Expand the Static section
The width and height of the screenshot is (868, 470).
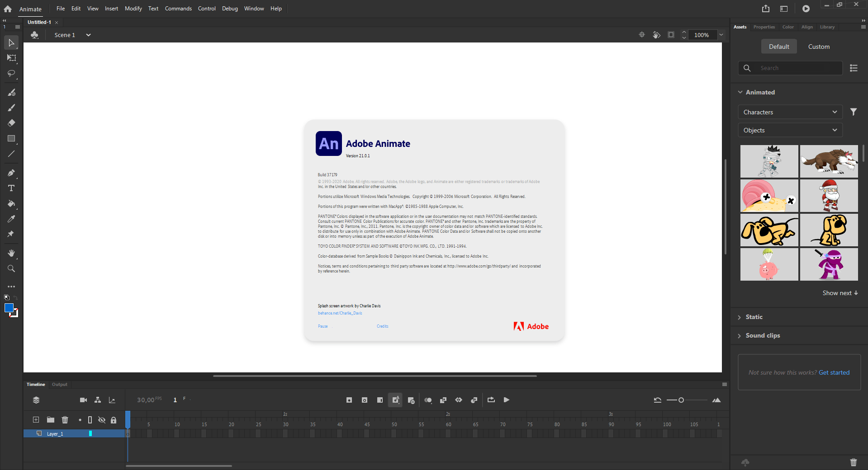point(740,317)
